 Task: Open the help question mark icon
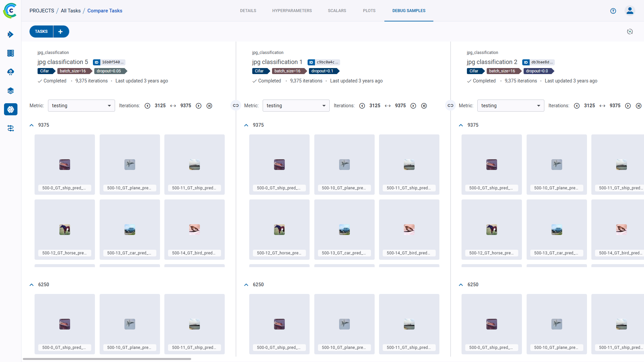coord(613,11)
